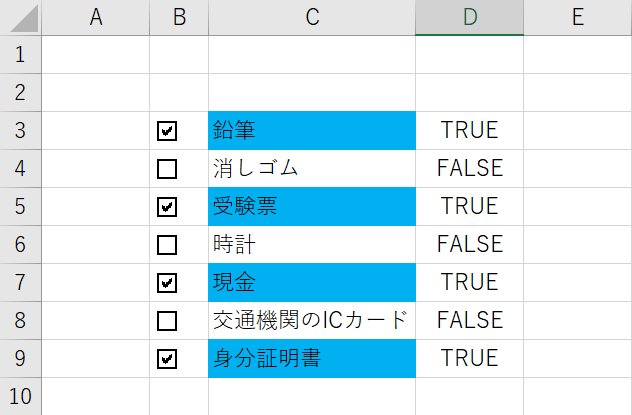The image size is (632, 415).
Task: Uncheck the 受験票 checkbox
Action: (167, 207)
